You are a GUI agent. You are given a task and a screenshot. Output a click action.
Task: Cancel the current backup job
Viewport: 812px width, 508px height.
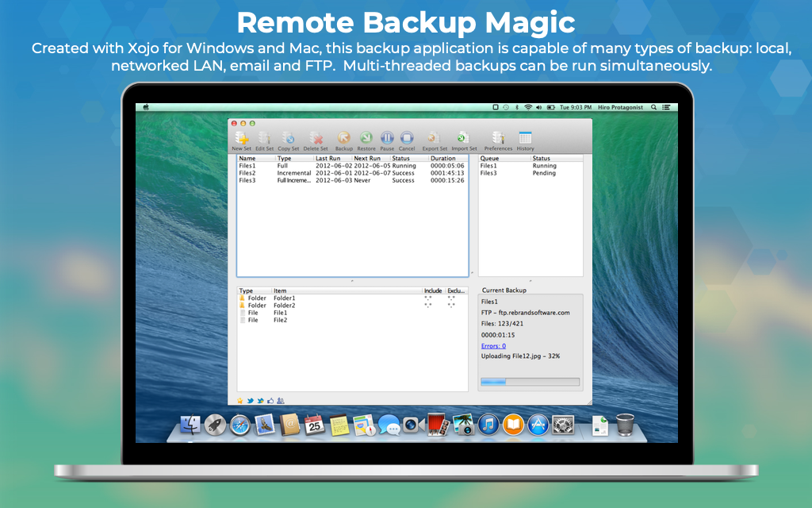pos(407,140)
